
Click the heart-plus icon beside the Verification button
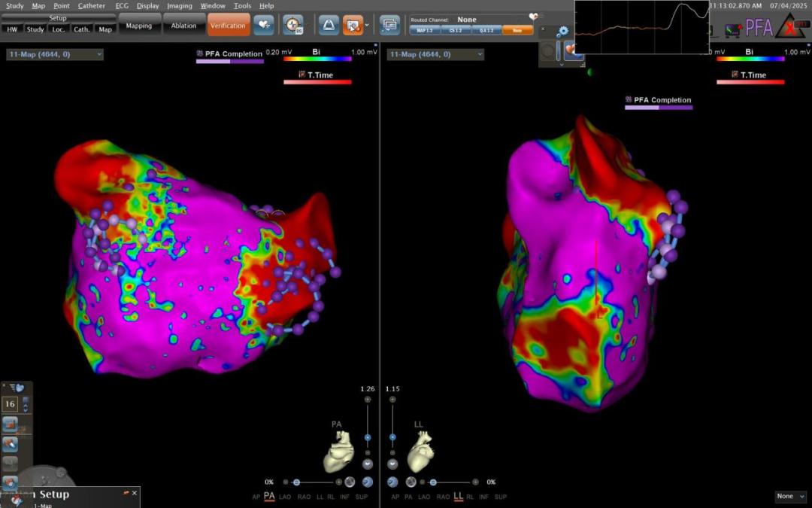point(263,25)
